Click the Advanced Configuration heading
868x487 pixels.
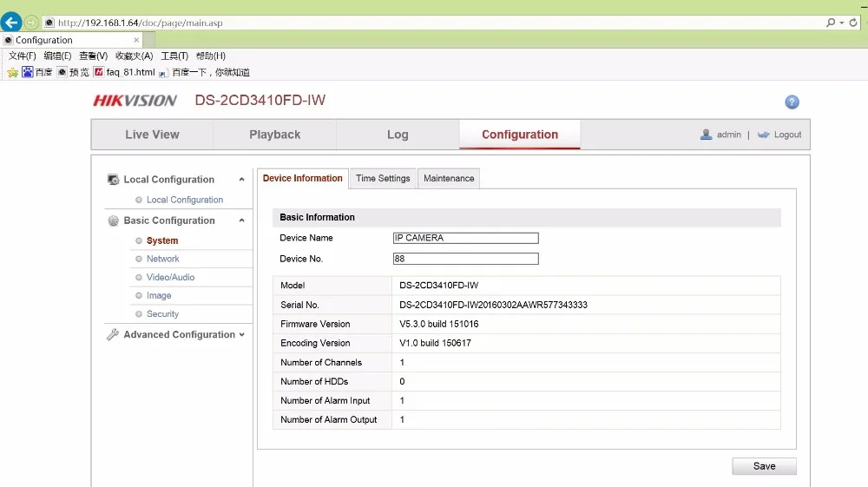pos(180,334)
